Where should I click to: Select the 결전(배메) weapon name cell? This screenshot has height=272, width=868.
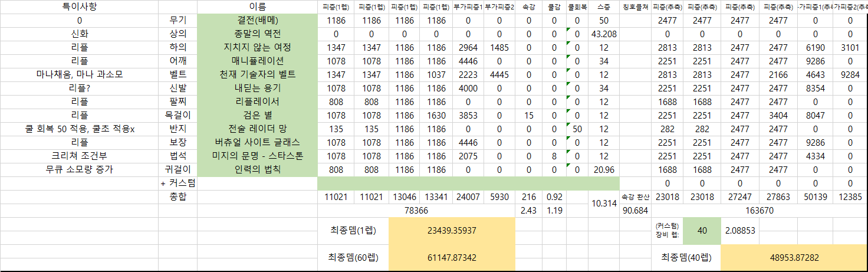pos(257,21)
